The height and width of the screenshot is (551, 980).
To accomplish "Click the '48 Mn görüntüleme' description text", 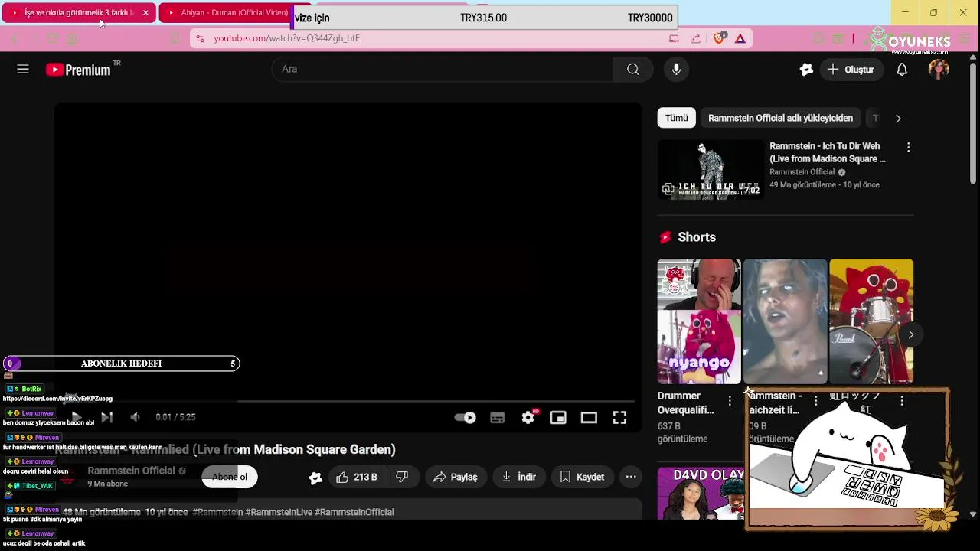I will pyautogui.click(x=101, y=512).
